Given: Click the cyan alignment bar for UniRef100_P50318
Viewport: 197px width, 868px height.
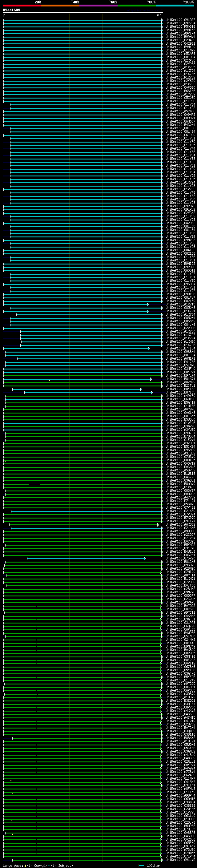Looking at the screenshot, I should pyautogui.click(x=83, y=26).
